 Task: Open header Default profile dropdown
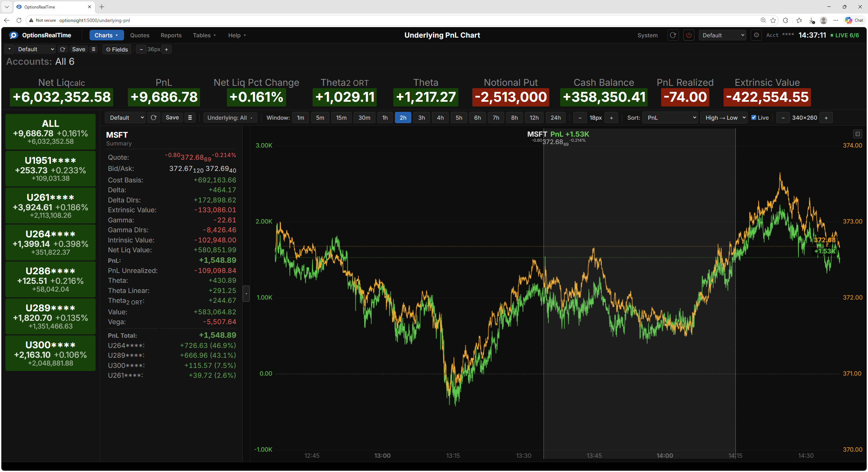point(722,35)
